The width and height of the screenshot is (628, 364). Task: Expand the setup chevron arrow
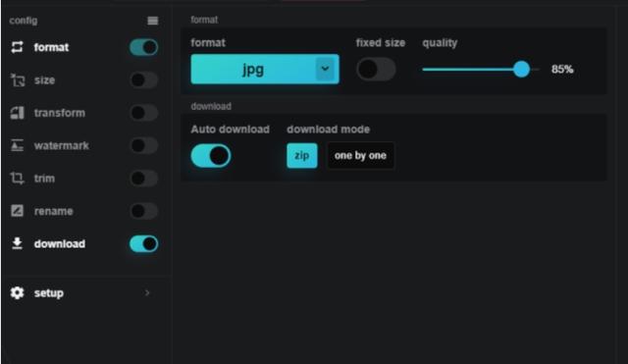(147, 292)
